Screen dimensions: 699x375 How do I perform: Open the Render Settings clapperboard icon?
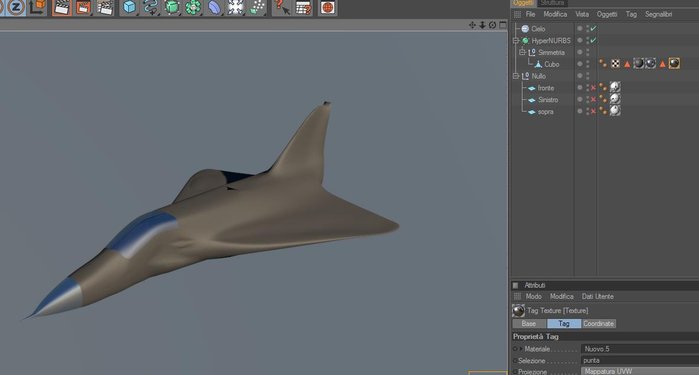point(105,8)
